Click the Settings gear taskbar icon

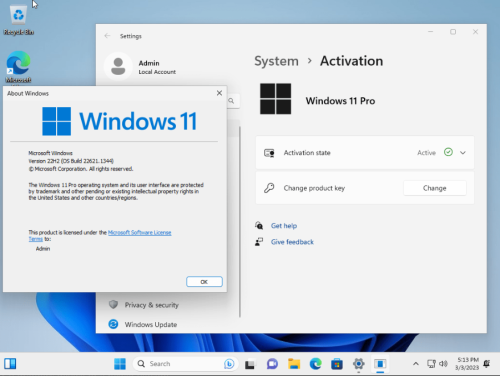click(358, 364)
